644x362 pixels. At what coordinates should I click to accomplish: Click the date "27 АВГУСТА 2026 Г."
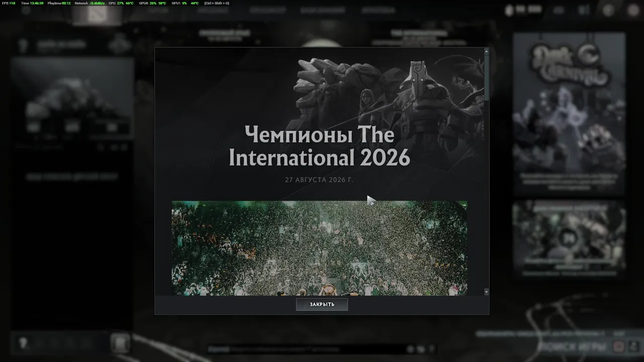tap(319, 180)
